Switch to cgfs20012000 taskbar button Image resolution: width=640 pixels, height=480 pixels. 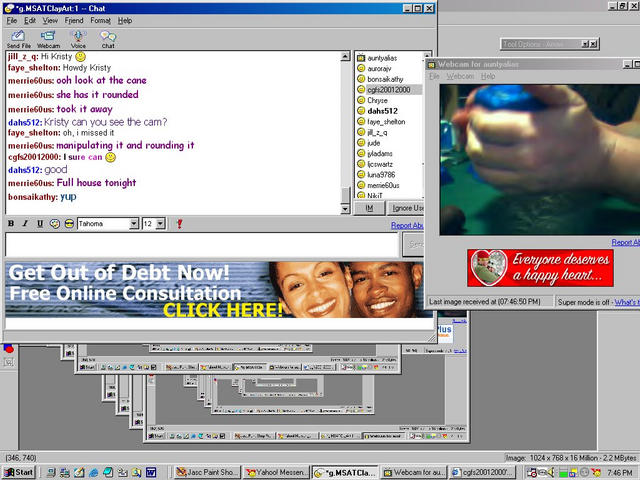[482, 472]
